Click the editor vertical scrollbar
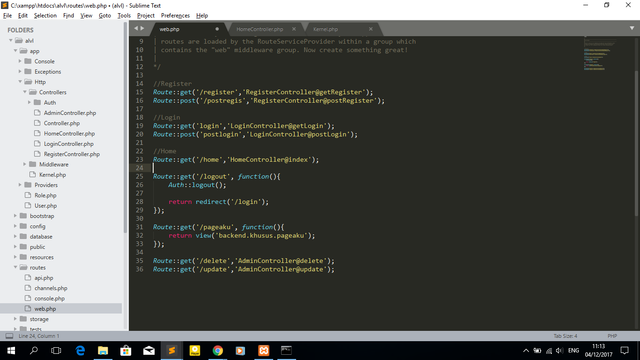The width and height of the screenshot is (640, 360). [x=637, y=143]
